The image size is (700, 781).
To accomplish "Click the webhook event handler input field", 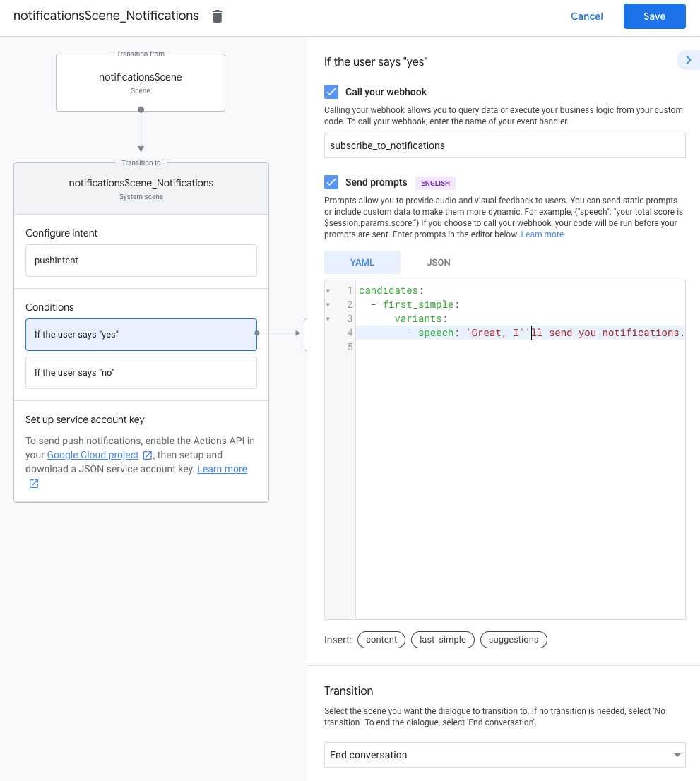I will (504, 145).
